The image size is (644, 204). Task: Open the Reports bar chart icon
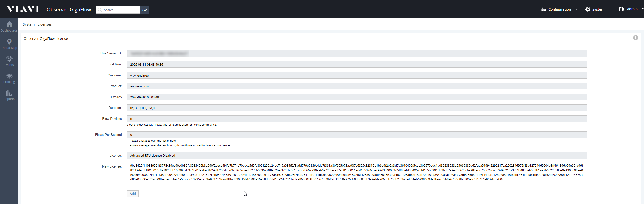(x=9, y=93)
